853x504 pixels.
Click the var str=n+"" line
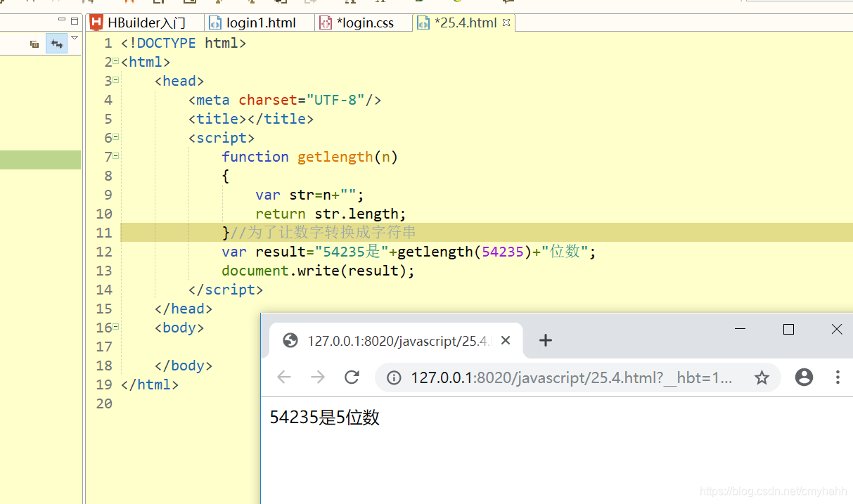310,195
